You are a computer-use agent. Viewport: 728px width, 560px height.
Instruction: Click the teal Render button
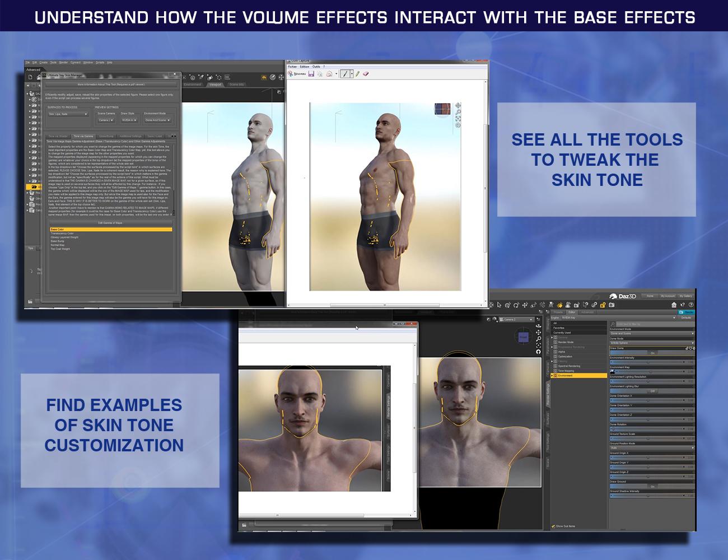point(687,312)
